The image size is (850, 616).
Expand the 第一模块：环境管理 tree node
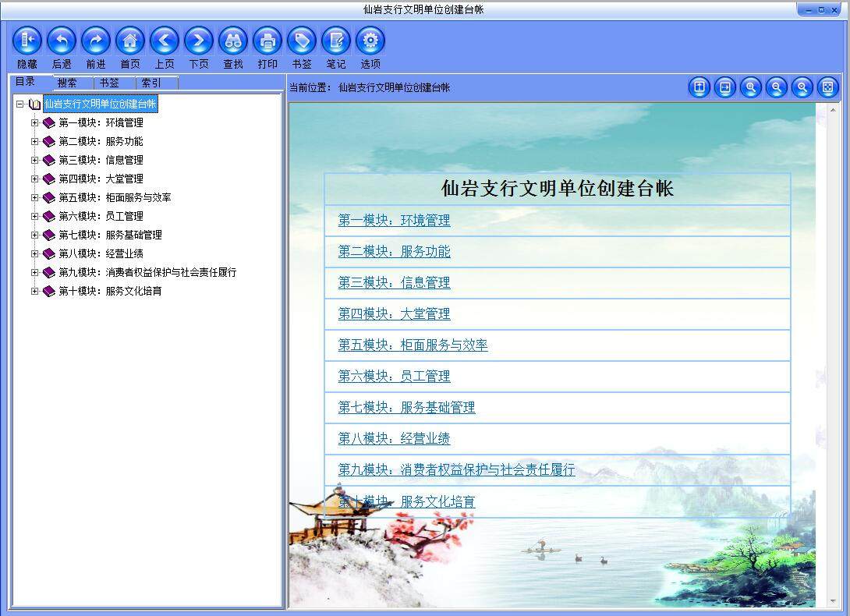36,122
